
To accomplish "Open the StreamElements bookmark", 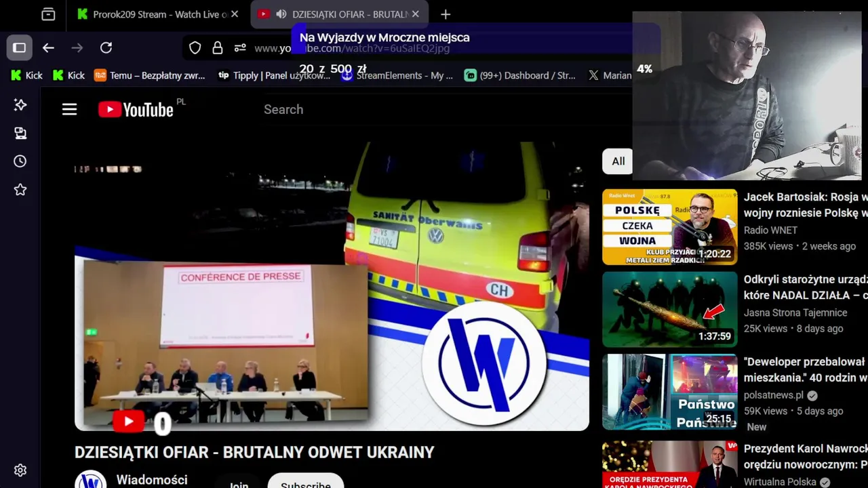I will tap(397, 75).
